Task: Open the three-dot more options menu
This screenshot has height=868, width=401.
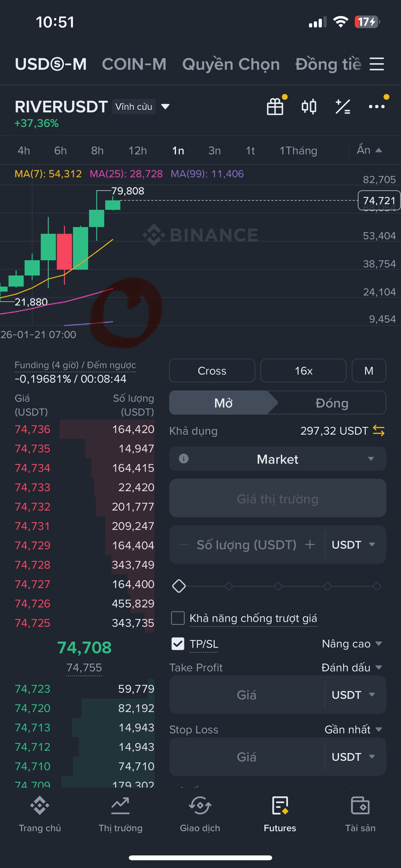Action: pyautogui.click(x=377, y=107)
